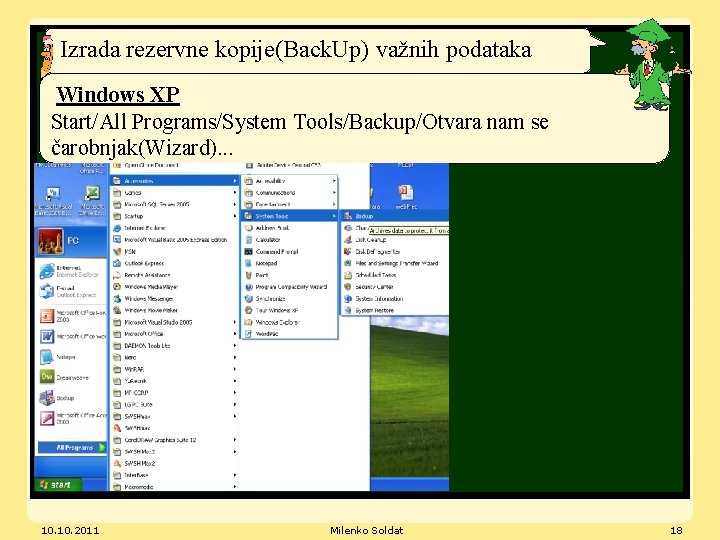Expand the LG PC Suite folder
Image resolution: width=720 pixels, height=540 pixels.
coord(174,405)
